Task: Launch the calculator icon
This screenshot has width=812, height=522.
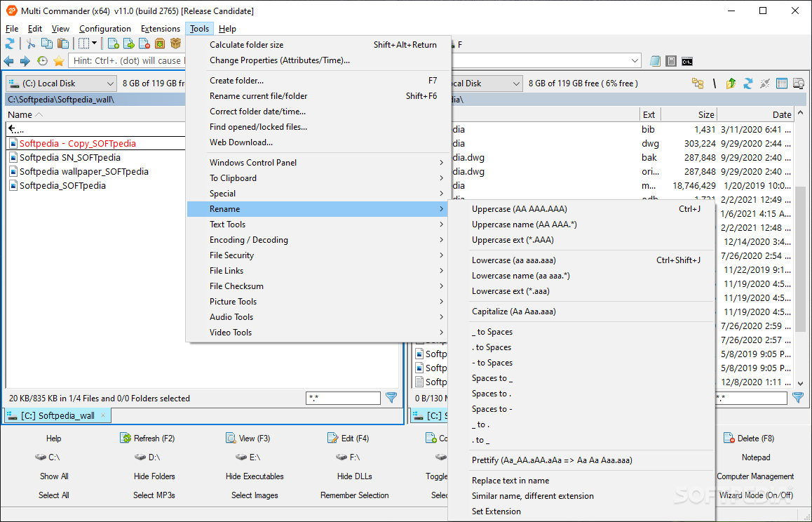Action: 671,61
